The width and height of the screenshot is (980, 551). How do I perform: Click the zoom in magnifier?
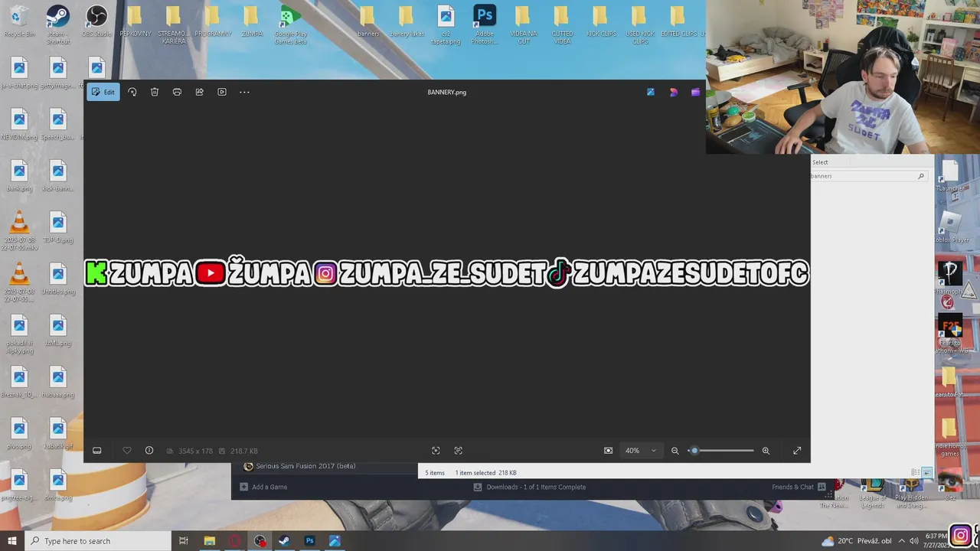tap(766, 451)
